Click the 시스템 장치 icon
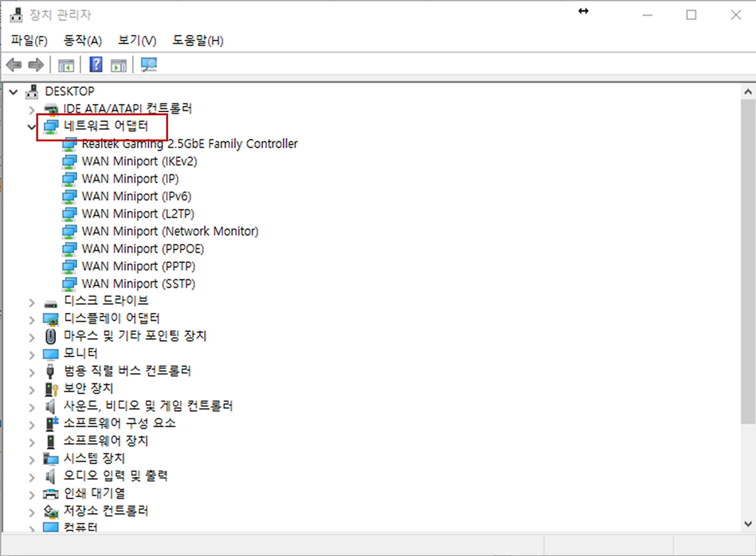The height and width of the screenshot is (556, 756). coord(51,459)
